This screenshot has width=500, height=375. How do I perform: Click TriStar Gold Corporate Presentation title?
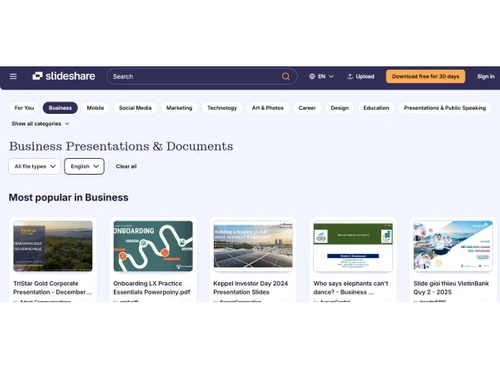coord(52,288)
